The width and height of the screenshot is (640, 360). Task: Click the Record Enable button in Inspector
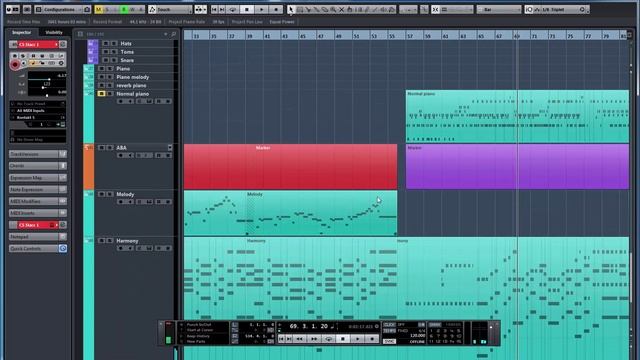tap(15, 64)
